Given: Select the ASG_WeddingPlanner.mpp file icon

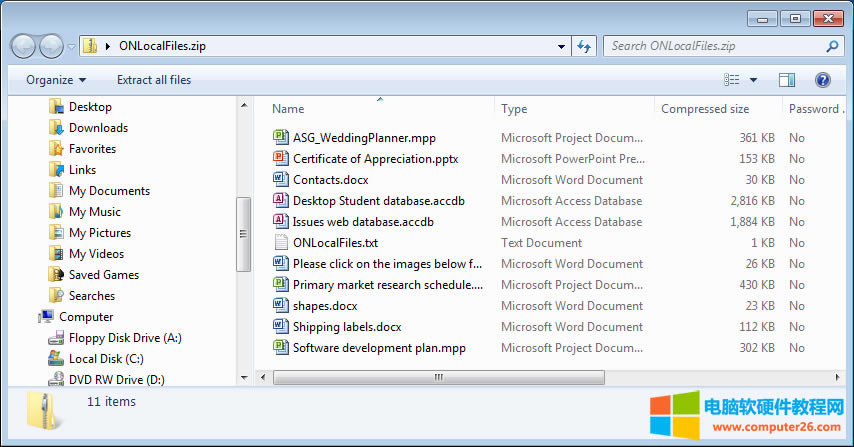Looking at the screenshot, I should (x=280, y=138).
